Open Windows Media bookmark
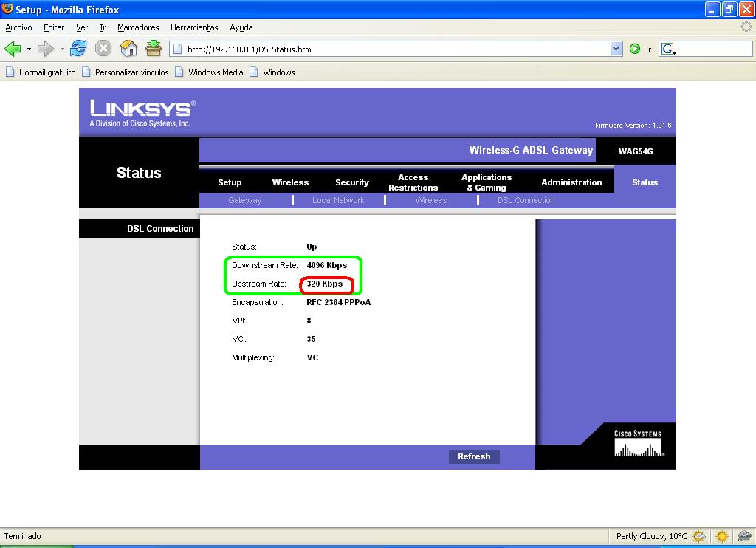756x548 pixels. click(209, 72)
